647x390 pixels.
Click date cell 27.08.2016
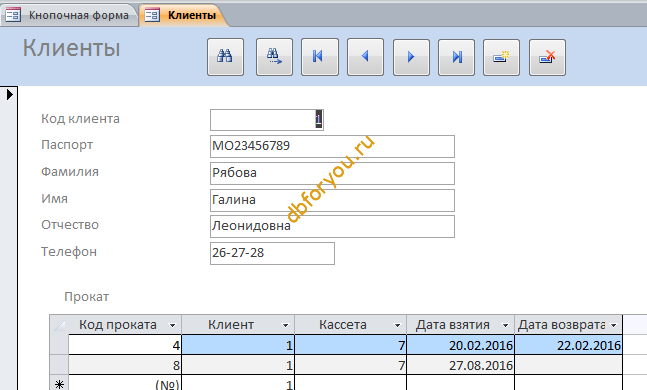point(460,365)
